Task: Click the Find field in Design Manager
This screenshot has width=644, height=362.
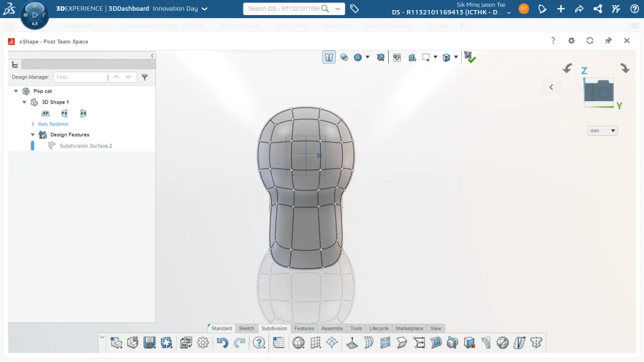Action: point(80,77)
